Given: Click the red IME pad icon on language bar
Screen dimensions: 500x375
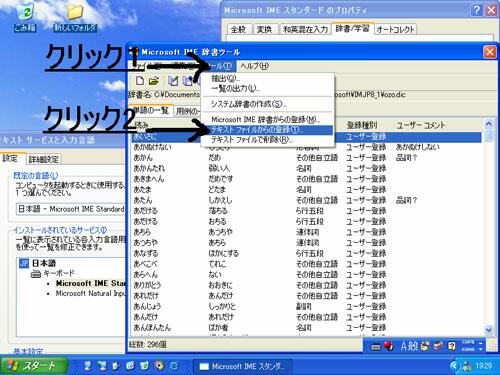Looking at the screenshot, I should tap(389, 346).
